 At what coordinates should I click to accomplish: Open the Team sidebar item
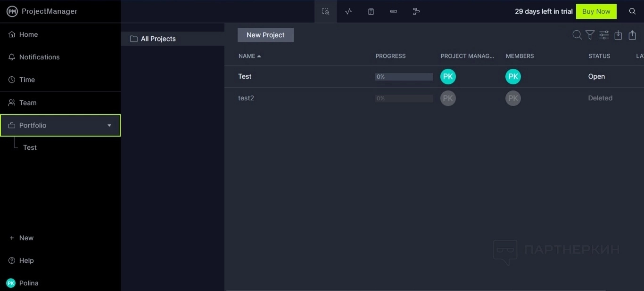[x=28, y=103]
